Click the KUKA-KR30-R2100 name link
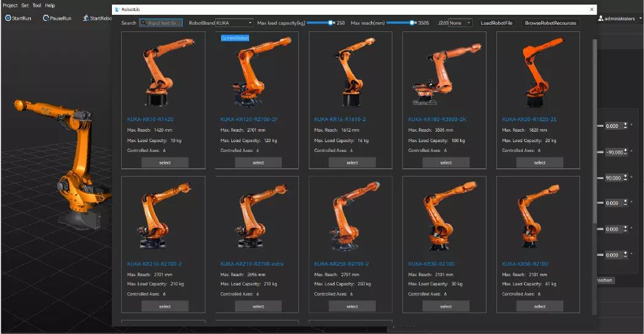The width and height of the screenshot is (644, 334). [431, 264]
